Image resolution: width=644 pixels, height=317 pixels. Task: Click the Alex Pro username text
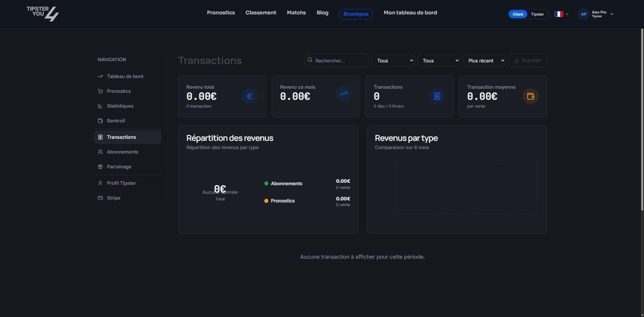point(599,12)
